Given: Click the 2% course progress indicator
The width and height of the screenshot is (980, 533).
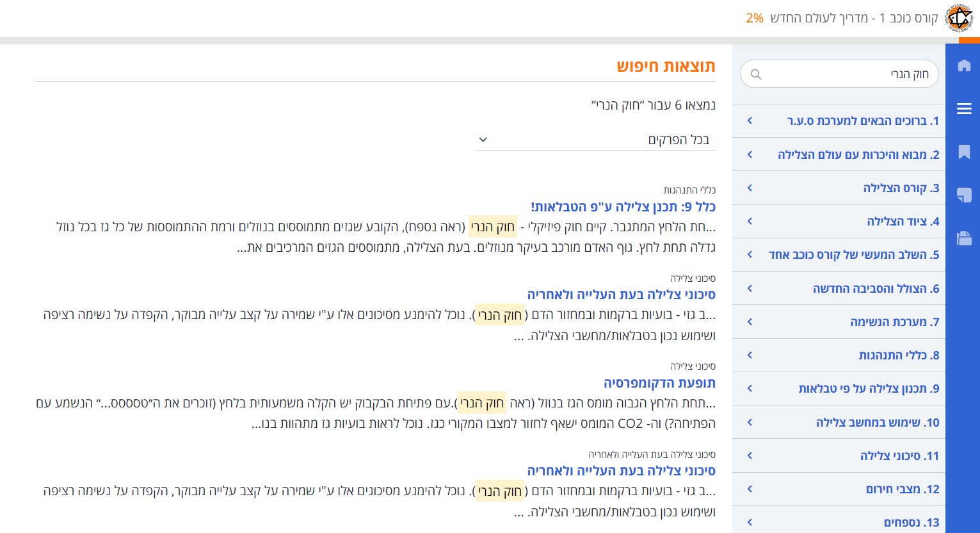Looking at the screenshot, I should (754, 18).
